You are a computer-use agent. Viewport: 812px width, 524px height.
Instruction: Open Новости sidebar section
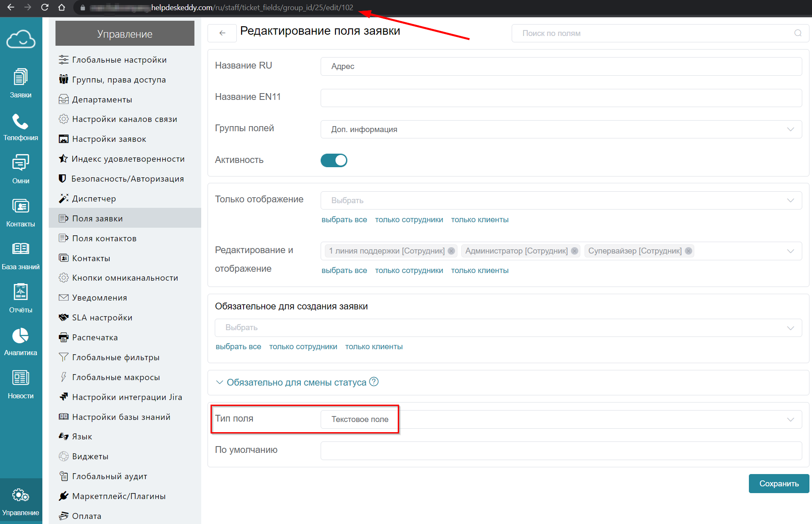[x=21, y=384]
